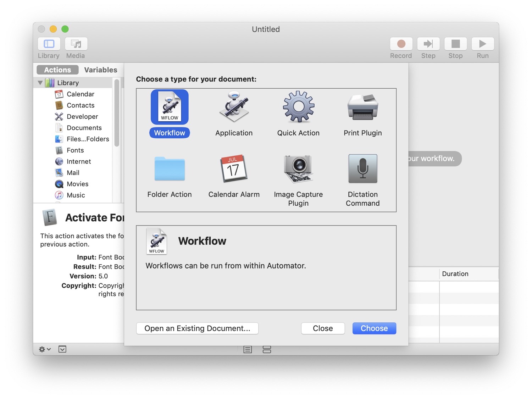Image resolution: width=532 pixels, height=399 pixels.
Task: Switch to the Actions tab
Action: click(57, 70)
